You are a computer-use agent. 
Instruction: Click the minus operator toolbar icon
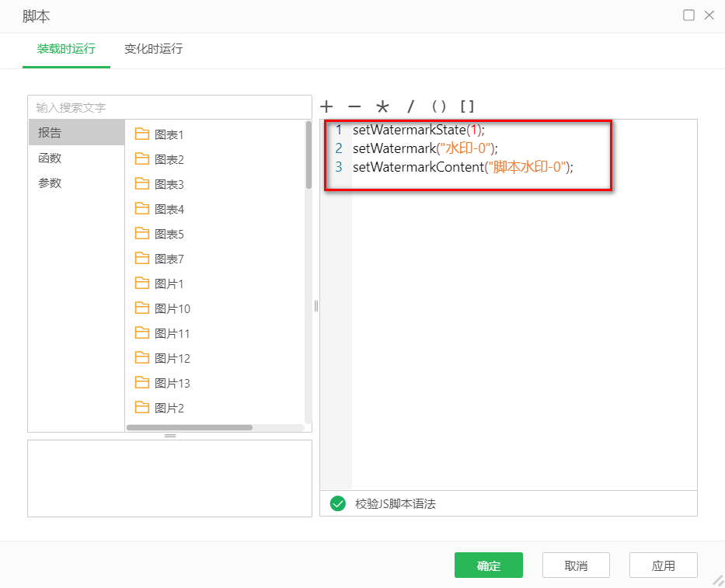(354, 106)
